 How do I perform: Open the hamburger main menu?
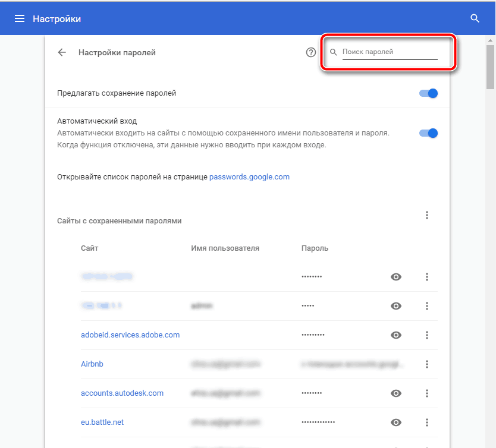tap(20, 19)
